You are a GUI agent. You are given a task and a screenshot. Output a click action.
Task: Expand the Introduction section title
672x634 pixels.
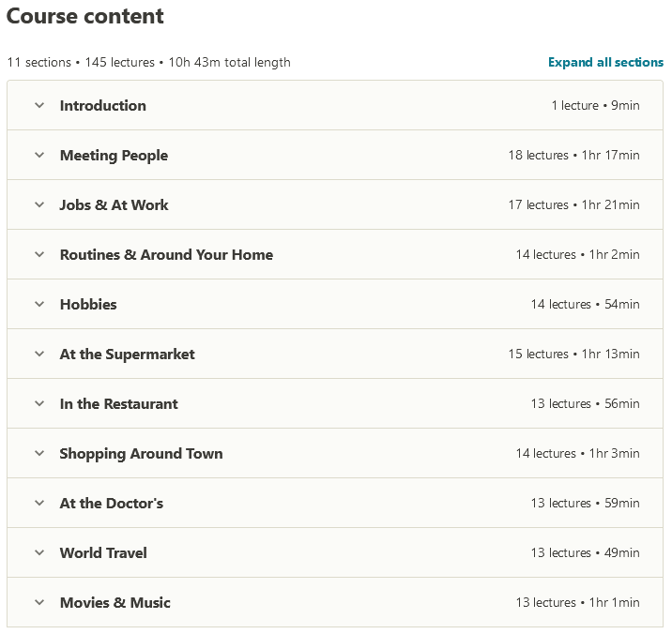click(x=103, y=106)
